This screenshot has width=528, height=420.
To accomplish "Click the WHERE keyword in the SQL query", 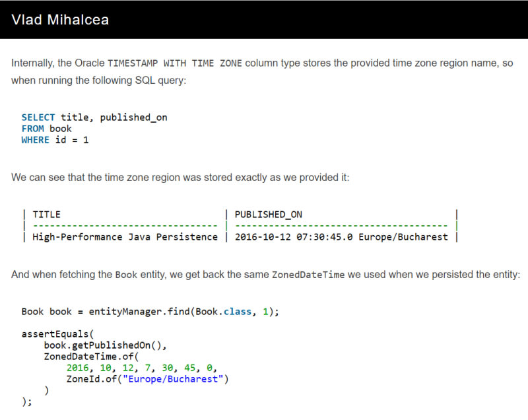I will pyautogui.click(x=35, y=140).
